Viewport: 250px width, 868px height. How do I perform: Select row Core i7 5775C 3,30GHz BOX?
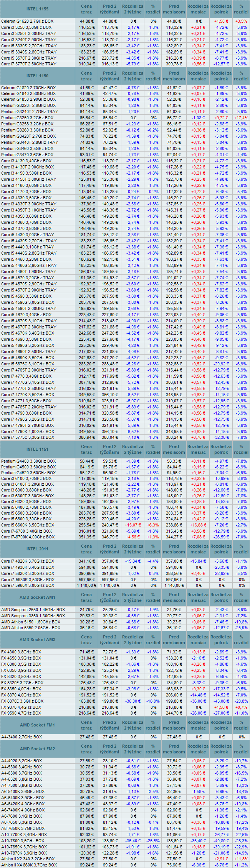125,438
